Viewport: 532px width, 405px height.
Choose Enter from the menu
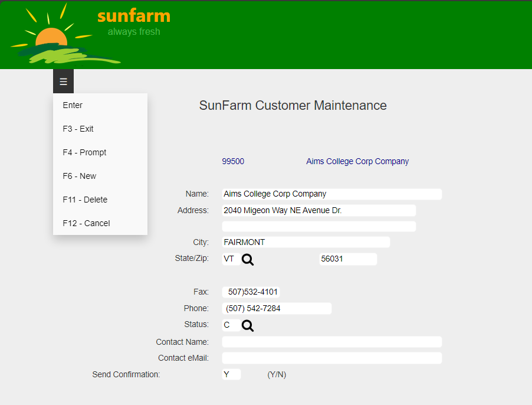pos(100,105)
